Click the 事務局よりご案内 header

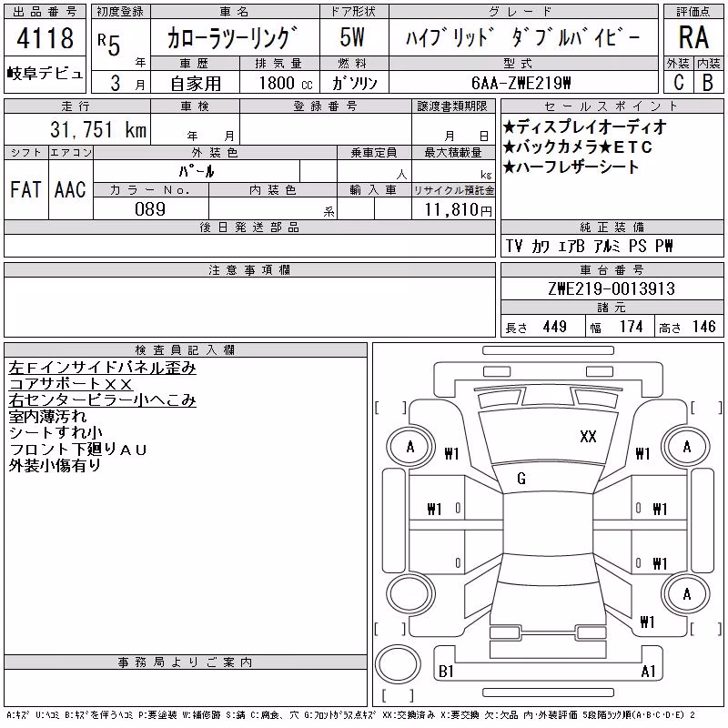186,662
